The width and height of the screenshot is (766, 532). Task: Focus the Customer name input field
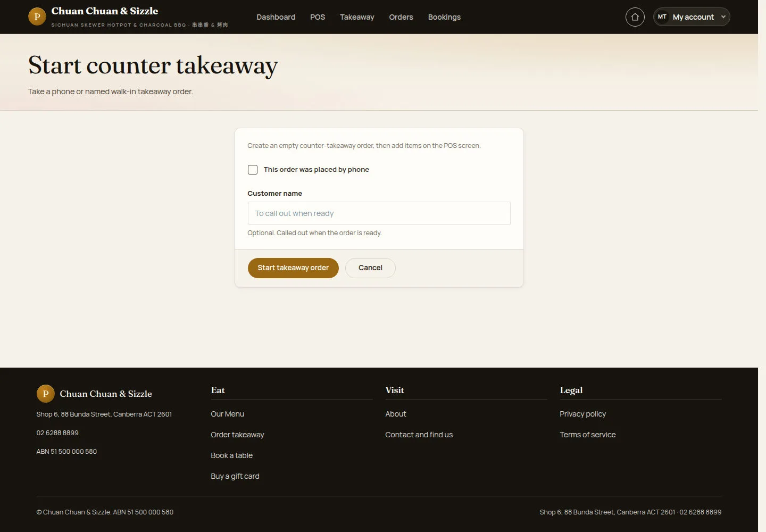click(x=379, y=213)
